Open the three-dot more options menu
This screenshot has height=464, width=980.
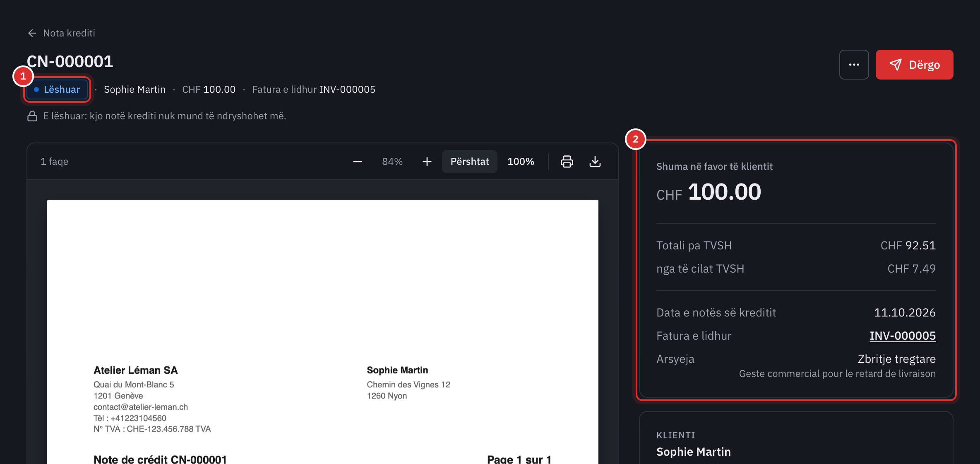pos(854,65)
